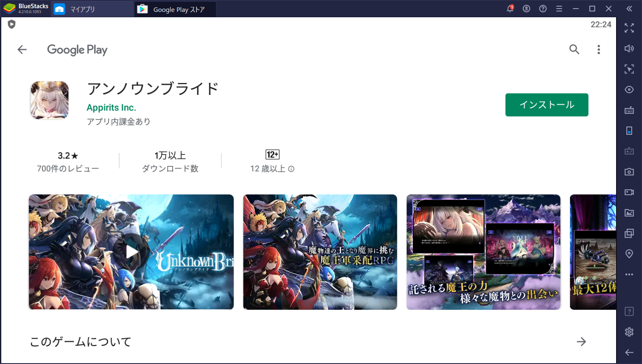Image resolution: width=642 pixels, height=364 pixels.
Task: Open the multi-instance manager icon
Action: tap(629, 233)
